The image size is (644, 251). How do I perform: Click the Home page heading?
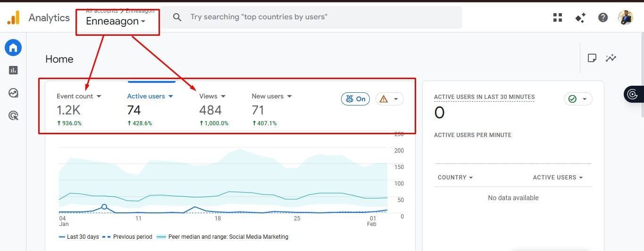tap(59, 59)
